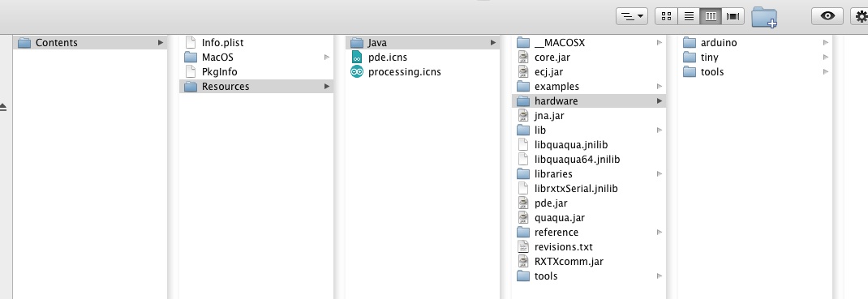Open the tools folder under hardware
The image size is (868, 299).
tap(755, 72)
